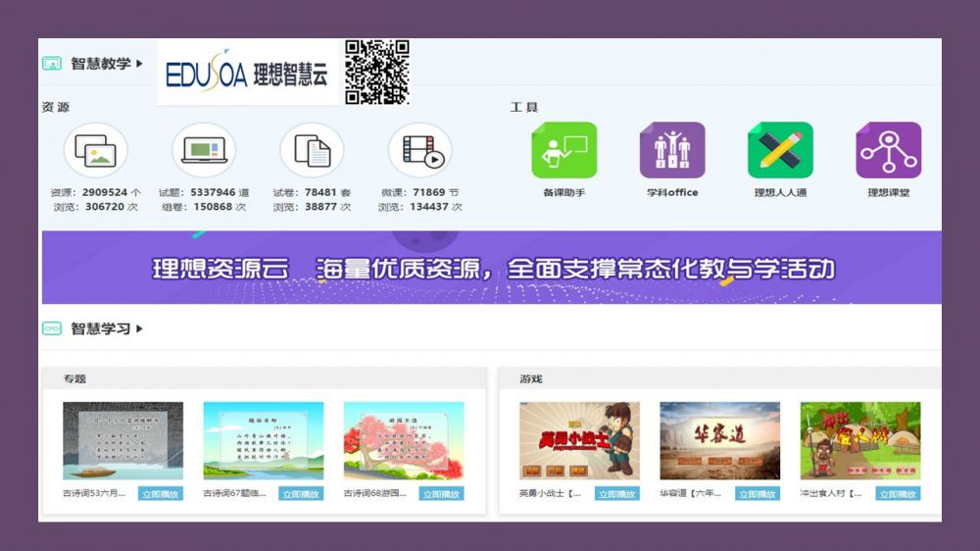Click the 微课 video film icon
This screenshot has height=551, width=980.
pyautogui.click(x=420, y=151)
